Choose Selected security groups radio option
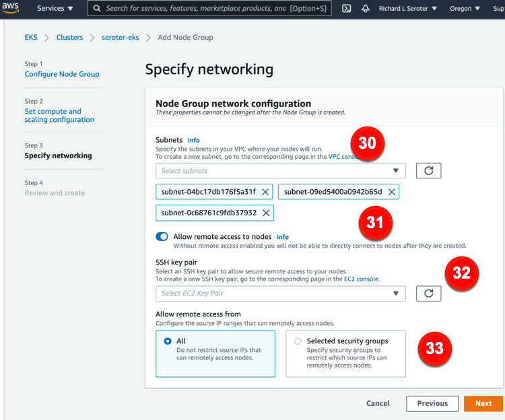The height and width of the screenshot is (420, 505). point(298,341)
